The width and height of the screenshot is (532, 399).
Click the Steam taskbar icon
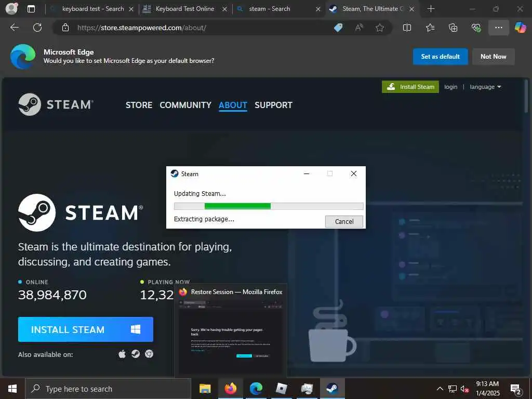(x=332, y=389)
